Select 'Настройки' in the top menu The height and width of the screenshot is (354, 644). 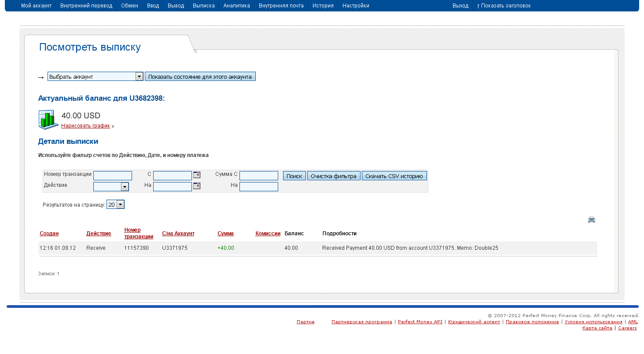356,6
